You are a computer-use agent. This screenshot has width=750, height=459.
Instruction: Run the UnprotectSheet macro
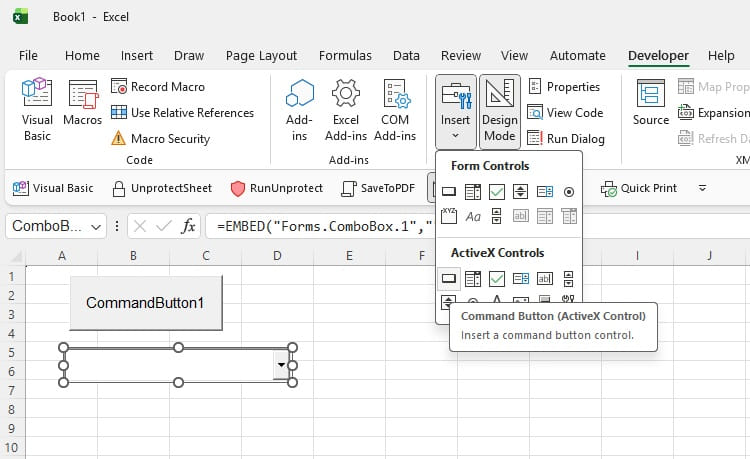162,188
